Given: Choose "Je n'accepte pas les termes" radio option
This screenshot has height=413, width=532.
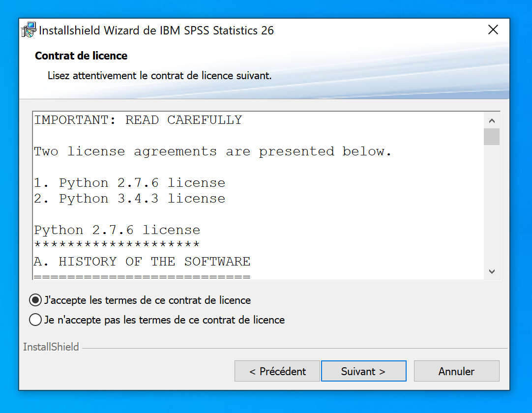Looking at the screenshot, I should (35, 320).
